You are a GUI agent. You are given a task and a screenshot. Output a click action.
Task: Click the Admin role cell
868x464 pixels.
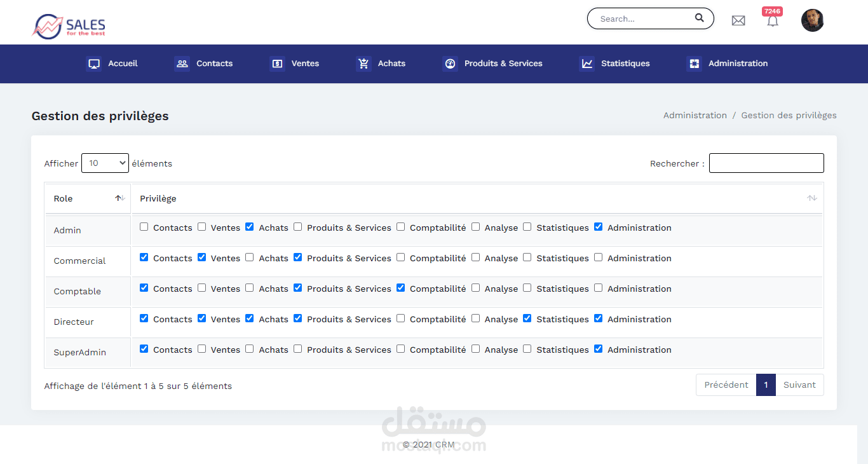[88, 230]
